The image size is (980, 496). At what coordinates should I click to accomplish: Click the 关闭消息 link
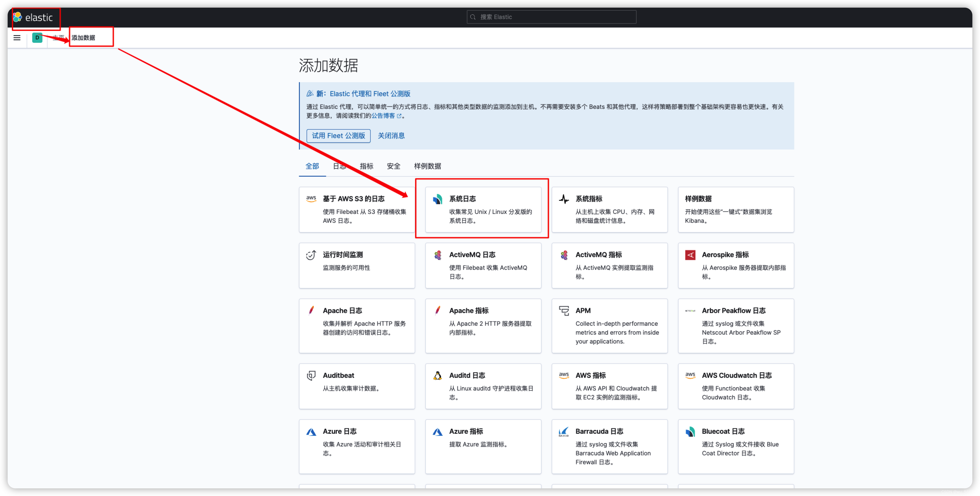[391, 136]
